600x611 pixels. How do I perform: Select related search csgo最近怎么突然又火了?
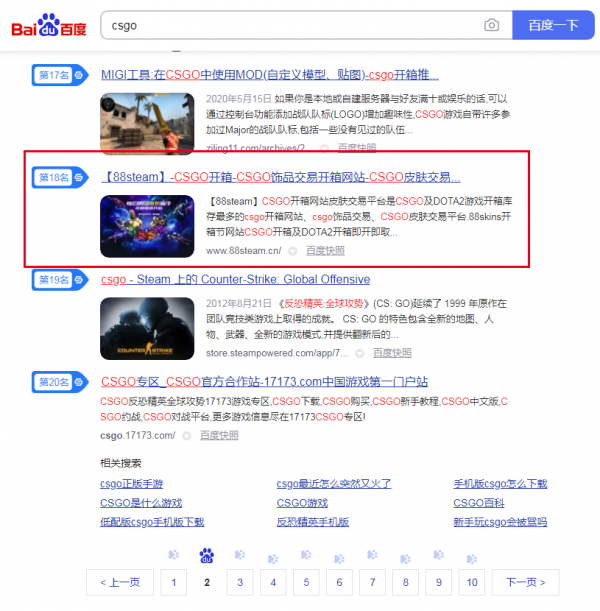click(334, 484)
